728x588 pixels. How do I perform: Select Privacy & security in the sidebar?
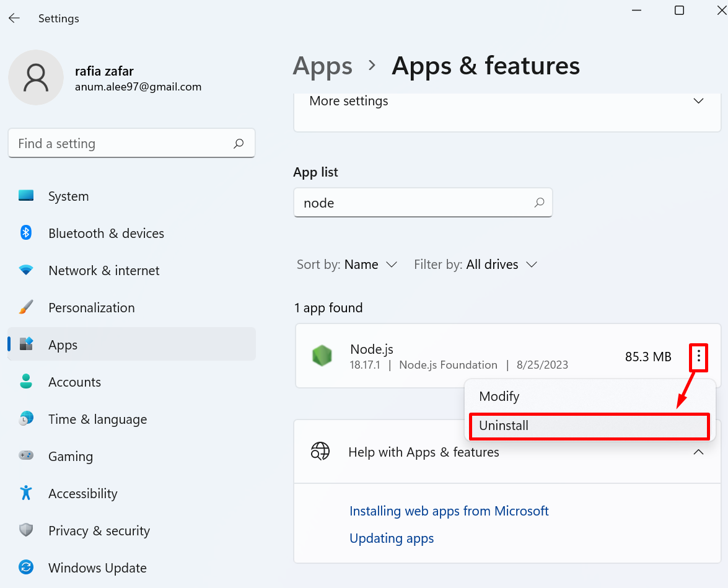131,530
